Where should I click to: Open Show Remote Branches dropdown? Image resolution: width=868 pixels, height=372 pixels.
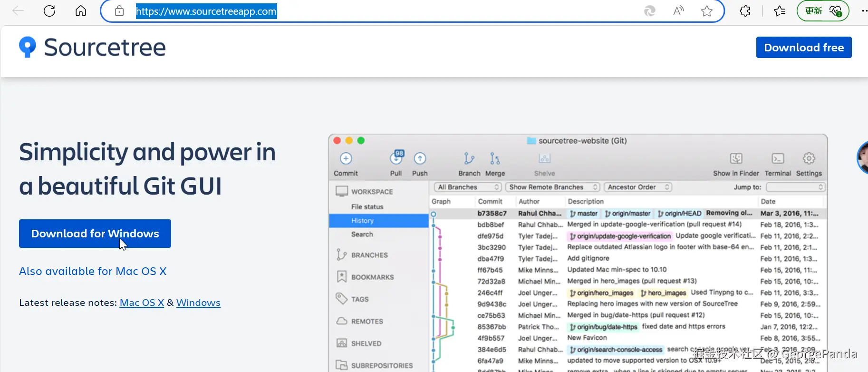pyautogui.click(x=553, y=187)
